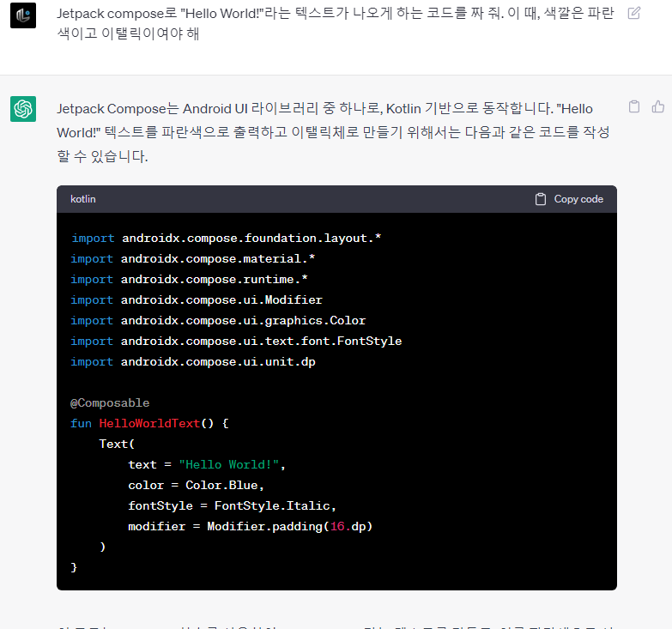Image resolution: width=672 pixels, height=629 pixels.
Task: Click the ui.Modifier import line
Action: click(197, 300)
